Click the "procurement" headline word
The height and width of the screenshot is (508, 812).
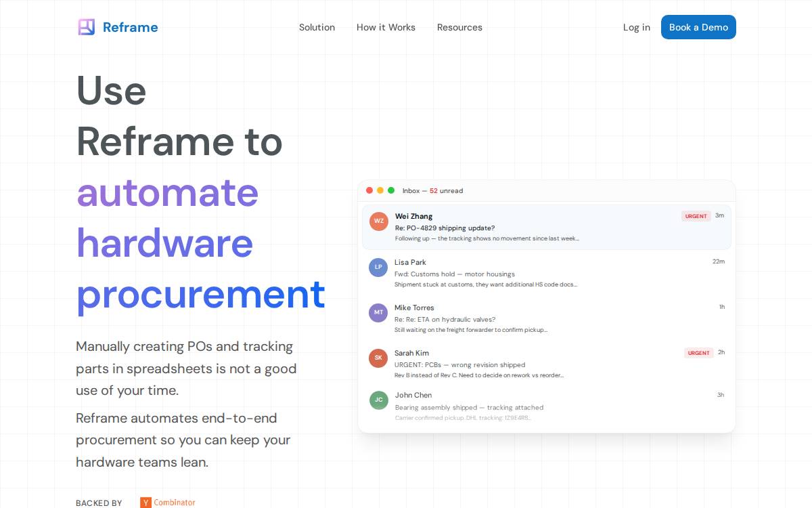(201, 294)
